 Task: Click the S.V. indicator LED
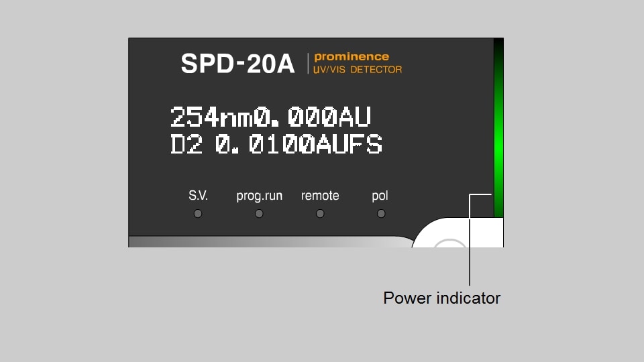(198, 214)
